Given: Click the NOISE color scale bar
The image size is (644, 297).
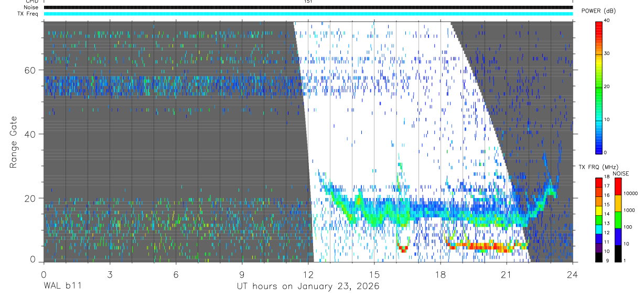Looking at the screenshot, I should tap(618, 220).
